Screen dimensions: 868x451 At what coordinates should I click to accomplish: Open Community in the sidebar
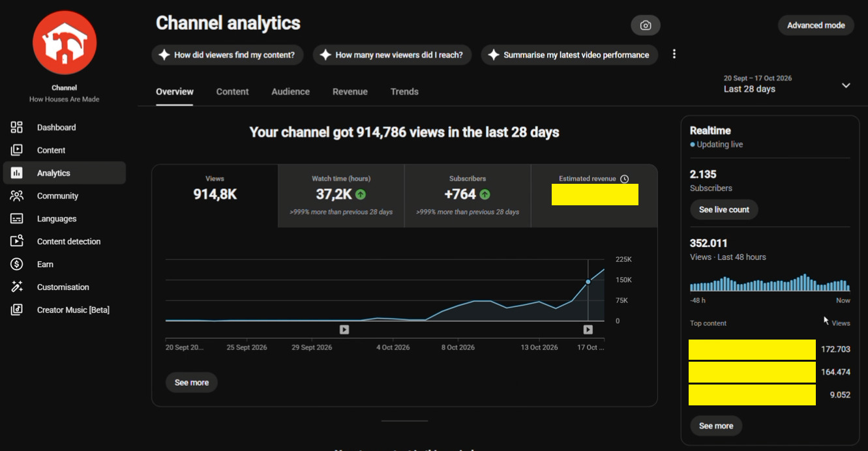coord(65,196)
